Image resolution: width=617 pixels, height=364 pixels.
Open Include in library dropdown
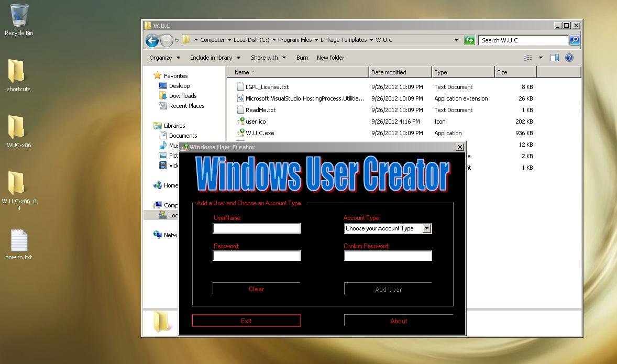[215, 58]
